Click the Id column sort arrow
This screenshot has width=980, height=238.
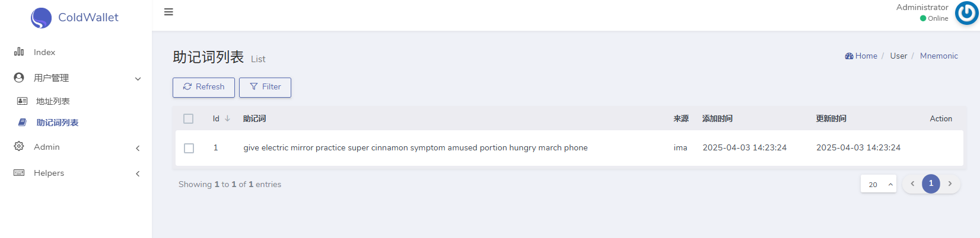click(227, 119)
